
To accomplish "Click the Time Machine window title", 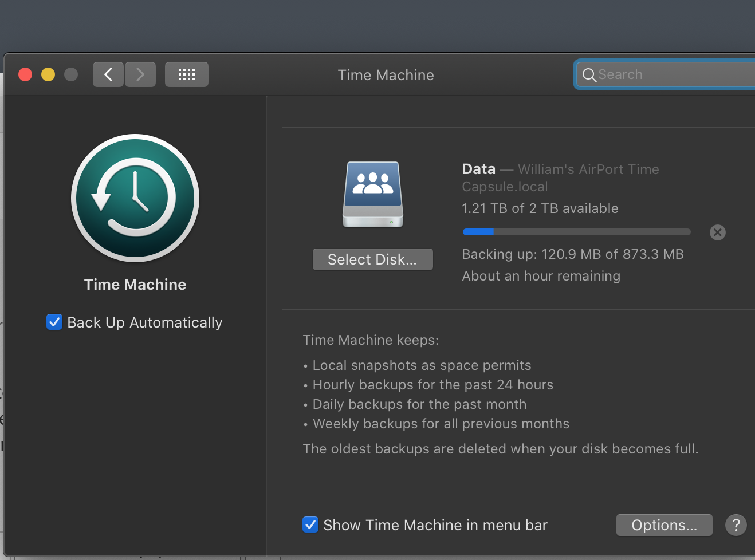I will pos(386,75).
